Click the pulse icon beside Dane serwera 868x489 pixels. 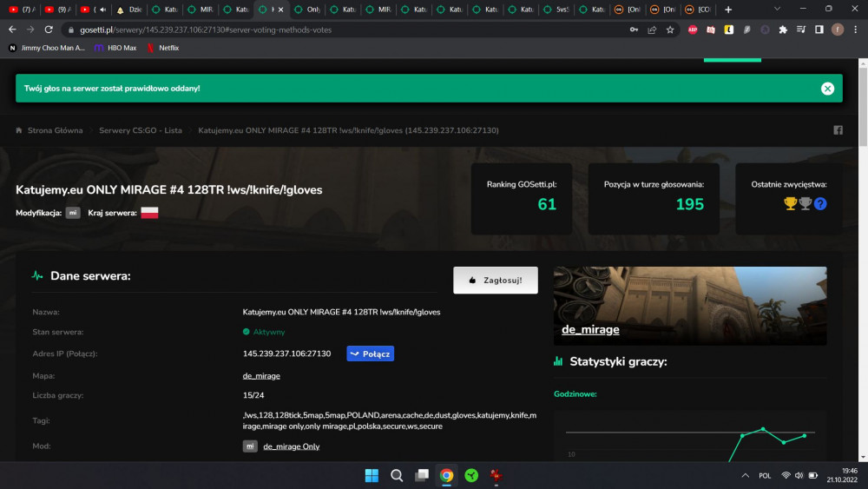pyautogui.click(x=37, y=276)
